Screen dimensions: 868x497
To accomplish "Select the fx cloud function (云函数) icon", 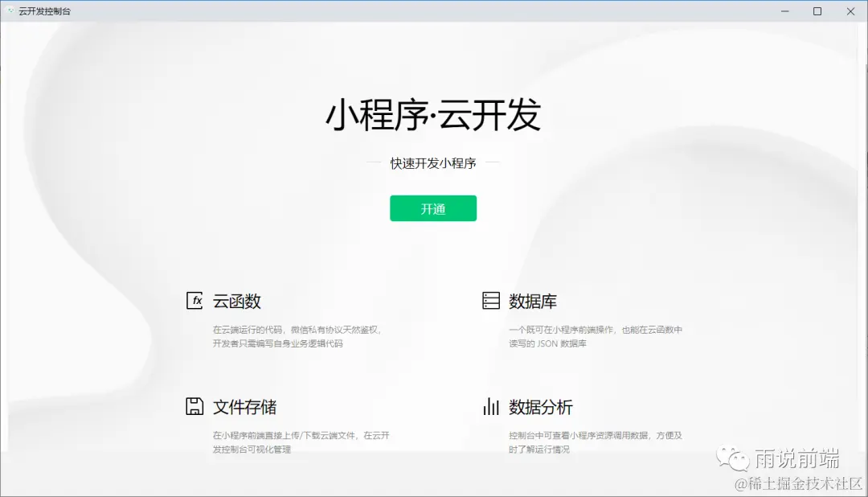I will click(193, 300).
